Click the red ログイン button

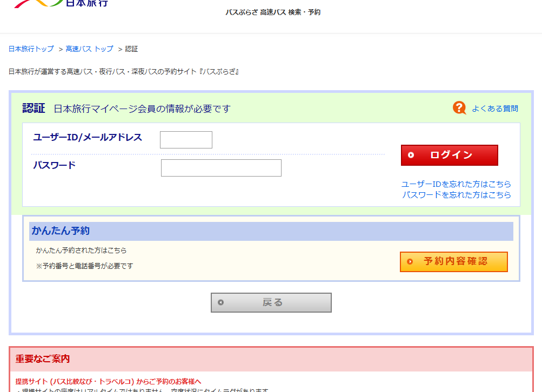coord(450,155)
